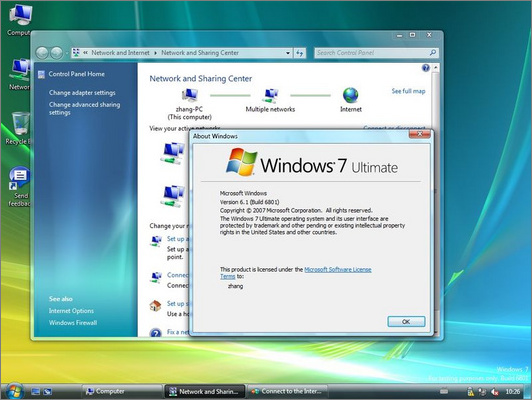Click the Set up a connection icon

(x=156, y=241)
